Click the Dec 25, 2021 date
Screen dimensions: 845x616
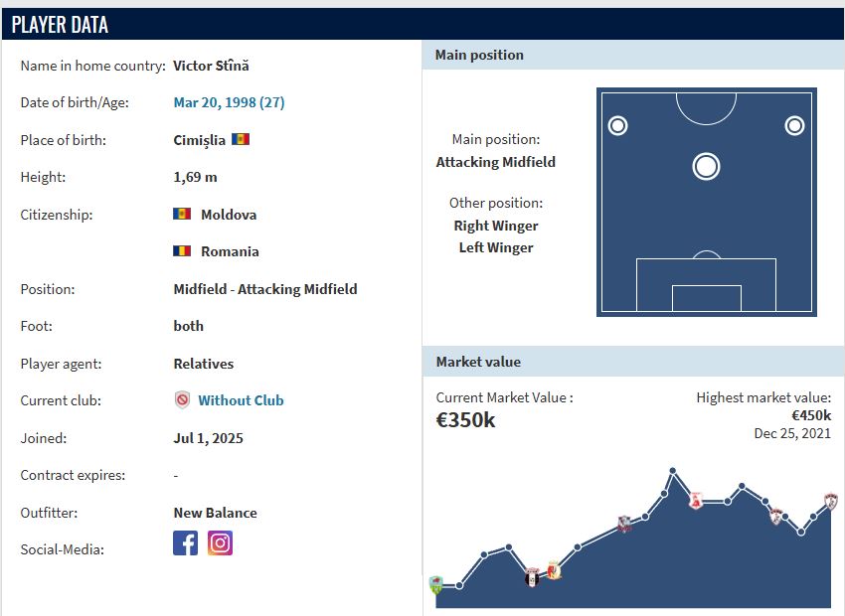point(792,433)
